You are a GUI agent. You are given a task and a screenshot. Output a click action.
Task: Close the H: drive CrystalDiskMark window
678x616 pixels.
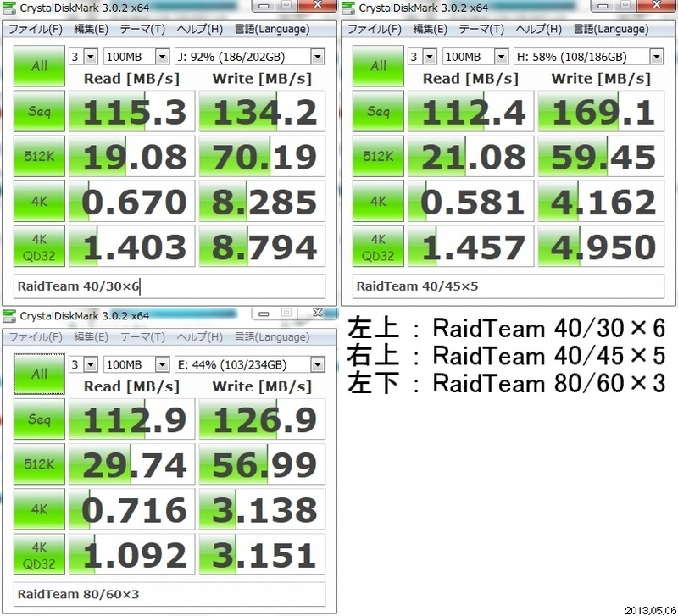(656, 5)
